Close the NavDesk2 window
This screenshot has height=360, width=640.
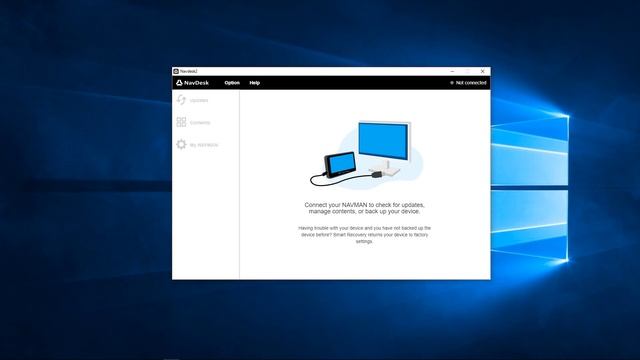482,71
